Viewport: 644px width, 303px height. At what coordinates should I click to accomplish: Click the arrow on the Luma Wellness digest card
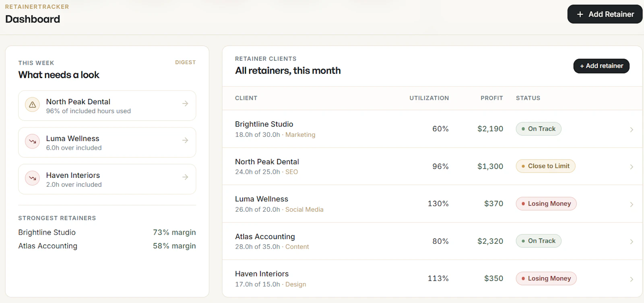click(185, 140)
